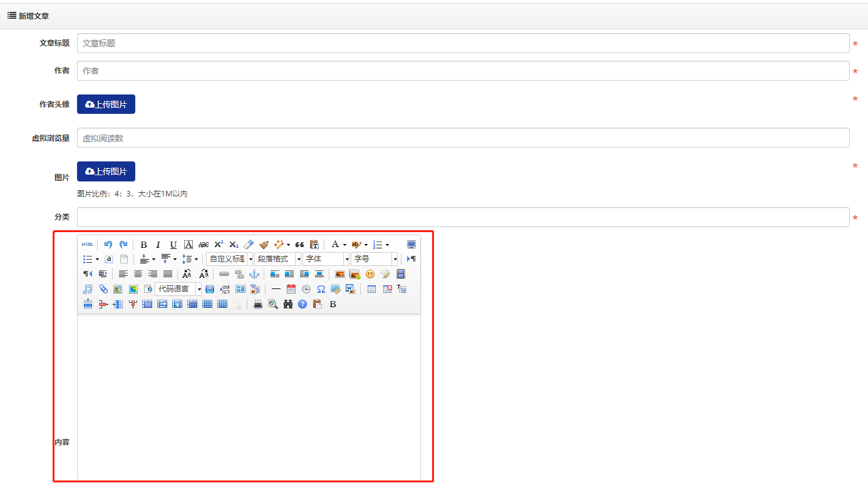868x483 pixels.
Task: Expand the ordered list style dropdown
Action: click(387, 245)
